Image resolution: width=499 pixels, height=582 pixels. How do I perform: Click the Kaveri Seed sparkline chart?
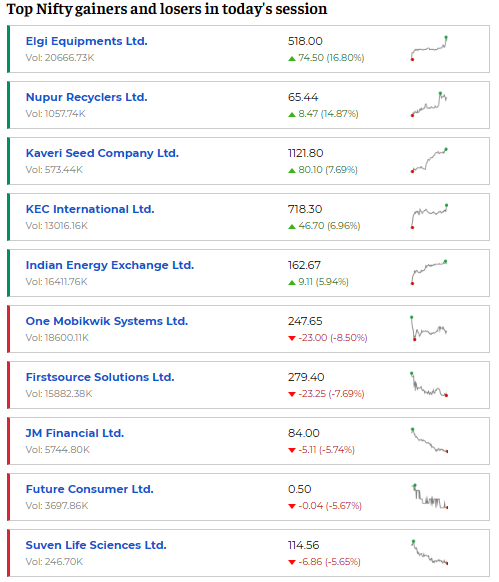(429, 160)
